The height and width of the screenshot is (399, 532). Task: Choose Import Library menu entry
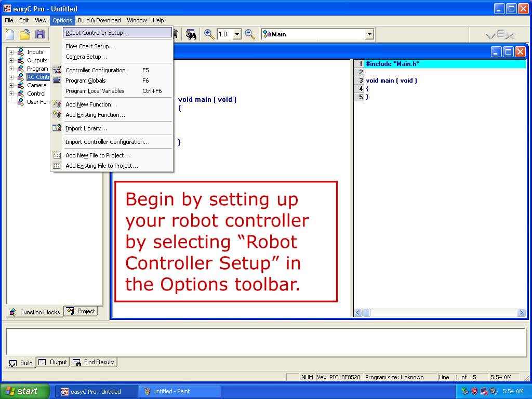[x=117, y=128]
